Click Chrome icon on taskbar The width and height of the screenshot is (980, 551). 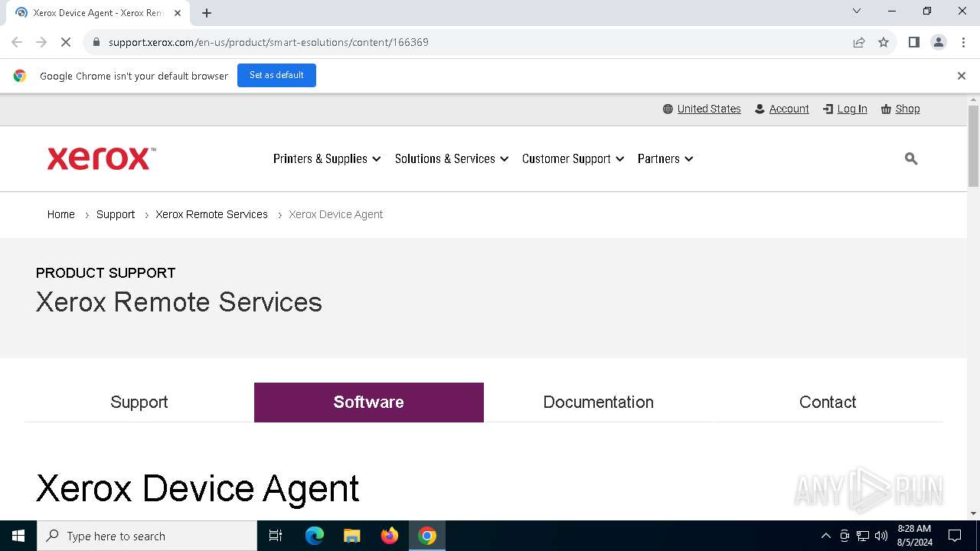[427, 536]
